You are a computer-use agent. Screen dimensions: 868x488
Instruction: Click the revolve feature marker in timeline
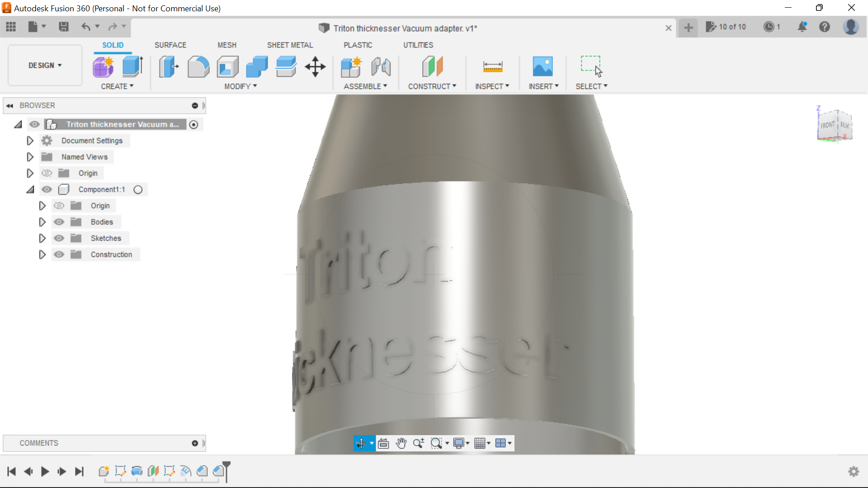(x=137, y=471)
